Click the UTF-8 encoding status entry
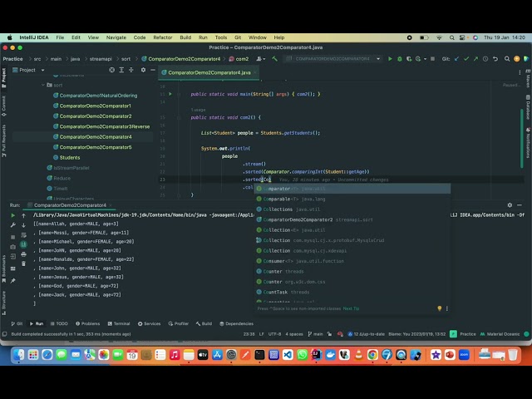The width and height of the screenshot is (532, 399). click(x=274, y=334)
